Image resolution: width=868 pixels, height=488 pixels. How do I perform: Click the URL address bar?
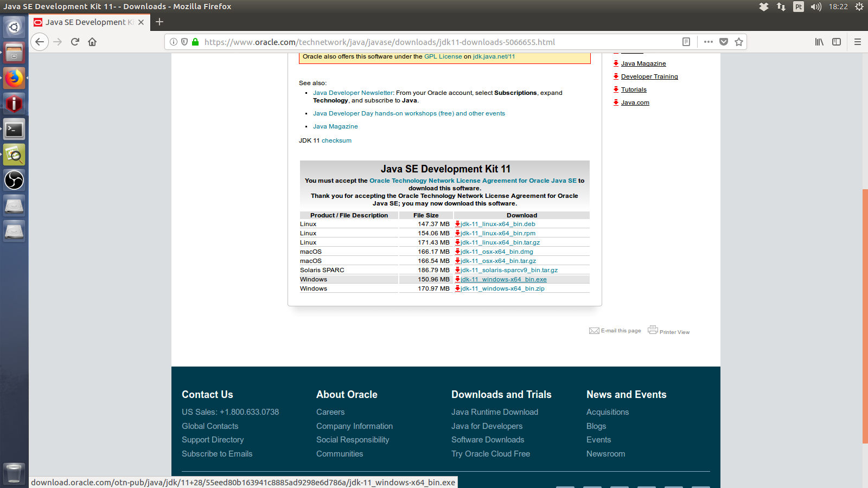(x=434, y=42)
